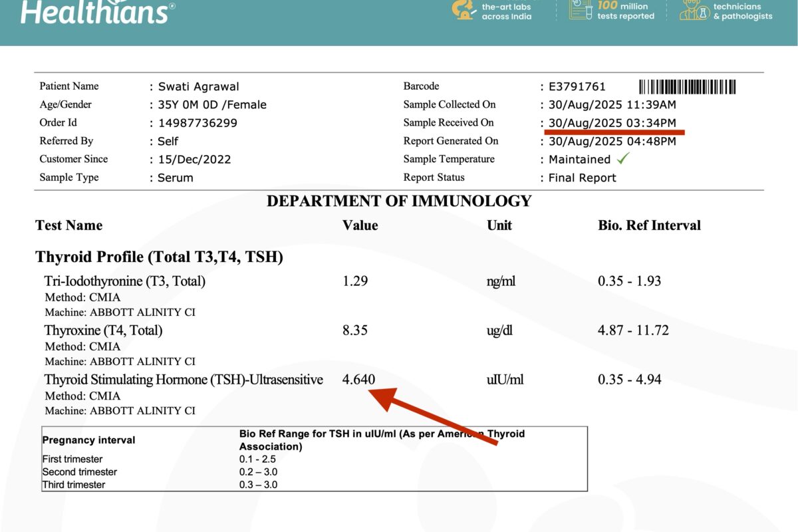Image resolution: width=798 pixels, height=532 pixels.
Task: Click the Referred By value Self
Action: click(x=168, y=141)
